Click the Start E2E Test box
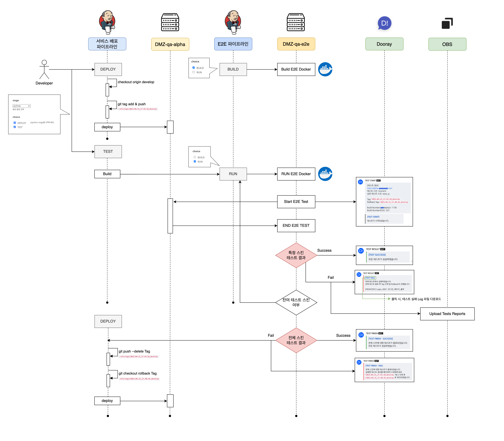The width and height of the screenshot is (504, 441). [x=296, y=202]
